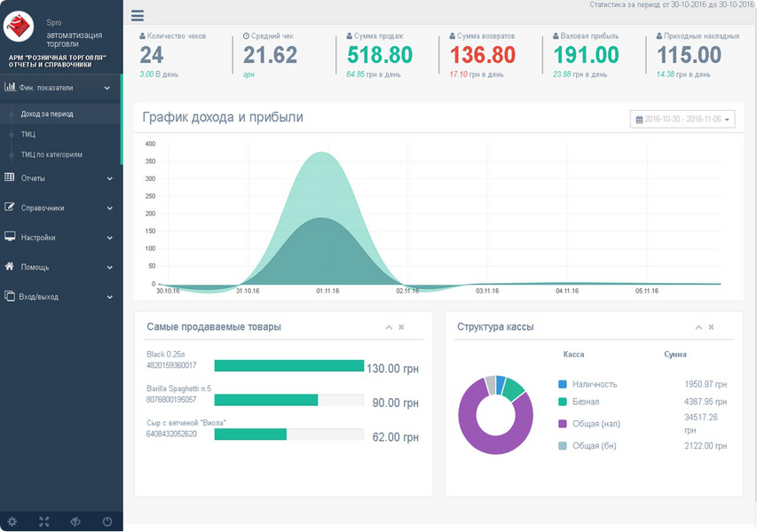The height and width of the screenshot is (532, 757).
Task: Click the 21.62 Средний чек value
Action: click(271, 54)
